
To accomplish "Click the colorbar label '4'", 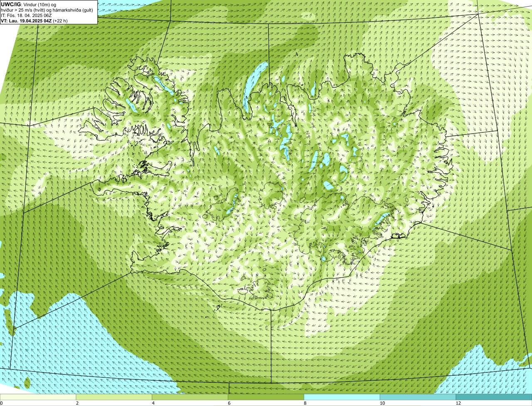I will (153, 403).
